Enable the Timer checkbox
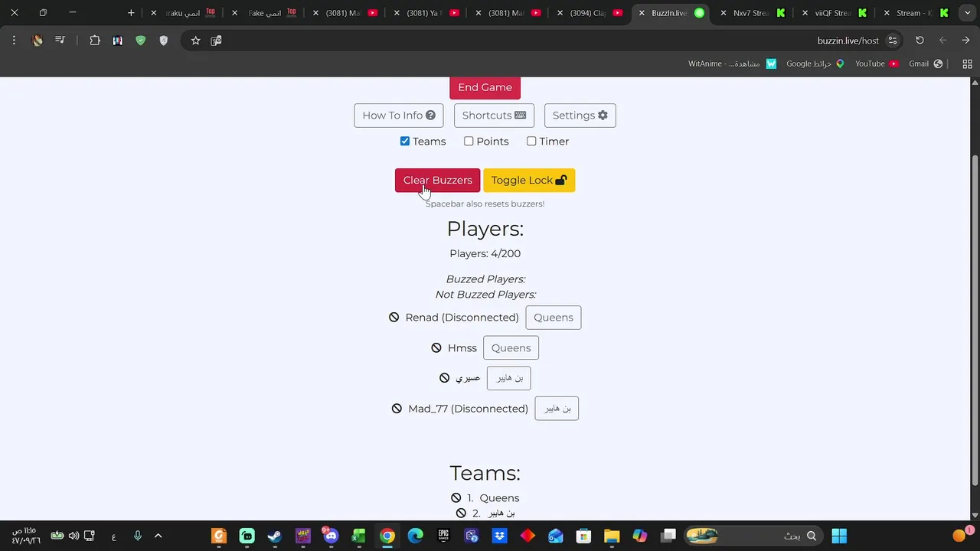Viewport: 980px width, 551px height. click(531, 141)
